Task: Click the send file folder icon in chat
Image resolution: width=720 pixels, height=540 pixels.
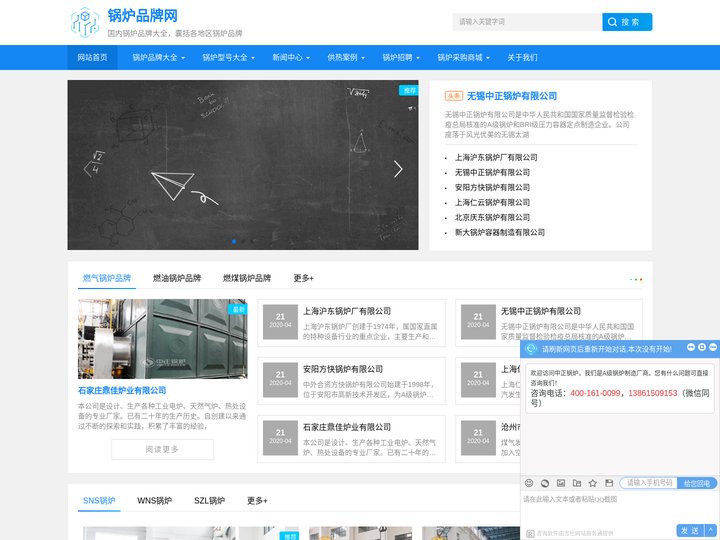Action: click(x=577, y=483)
